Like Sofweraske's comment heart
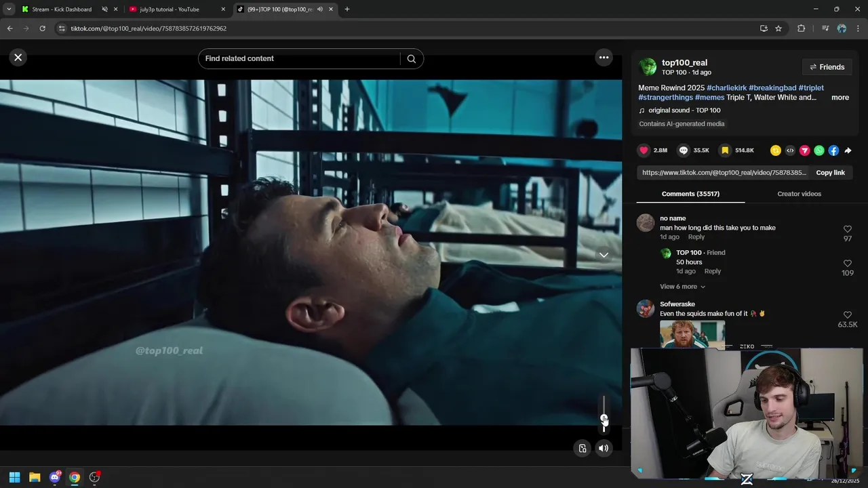Image resolution: width=868 pixels, height=488 pixels. [847, 315]
